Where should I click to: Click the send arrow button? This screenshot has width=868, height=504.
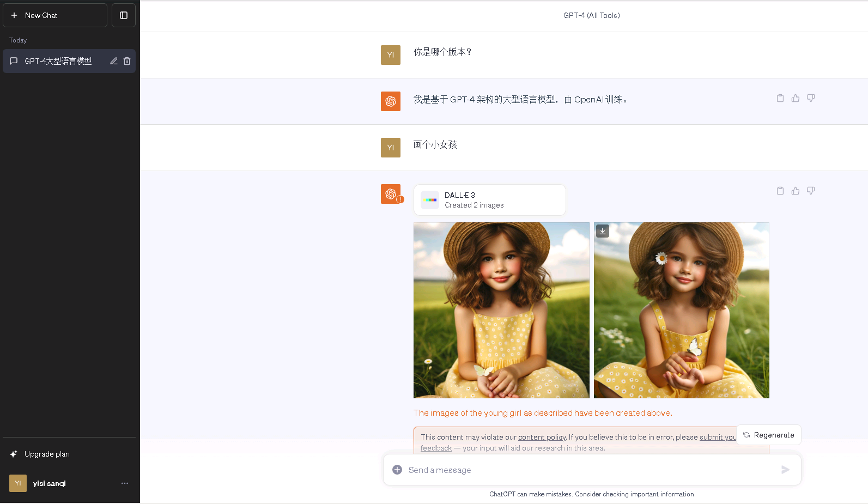[785, 470]
